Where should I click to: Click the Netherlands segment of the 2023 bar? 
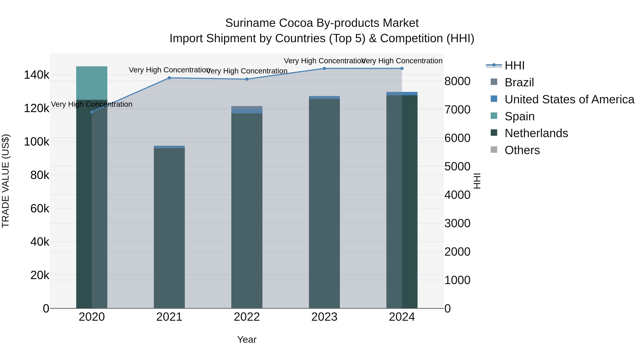pyautogui.click(x=324, y=204)
